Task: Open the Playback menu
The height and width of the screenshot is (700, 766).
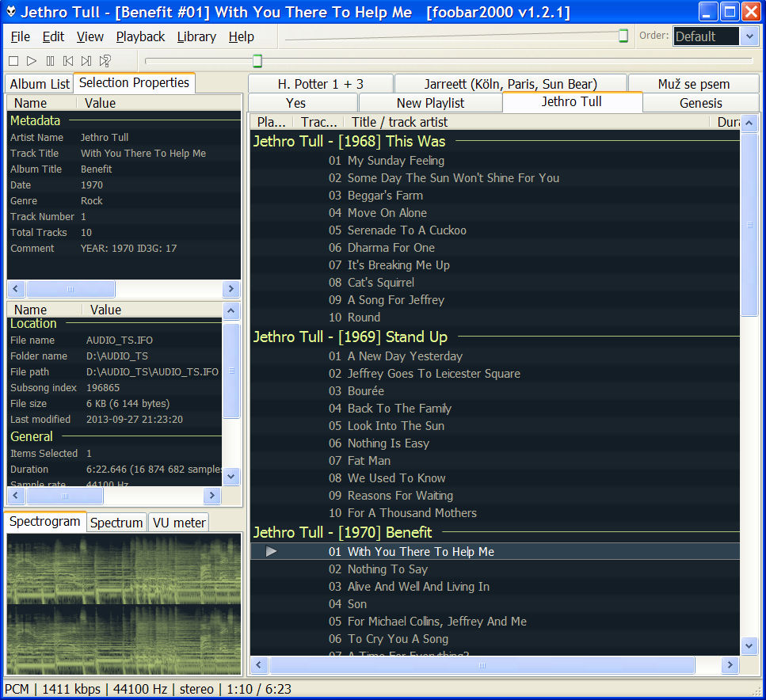Action: (x=140, y=36)
